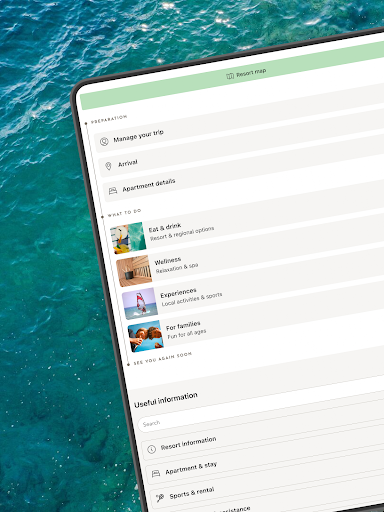The width and height of the screenshot is (384, 512).
Task: Click the bed icon beside Apartment & stay
Action: (156, 474)
